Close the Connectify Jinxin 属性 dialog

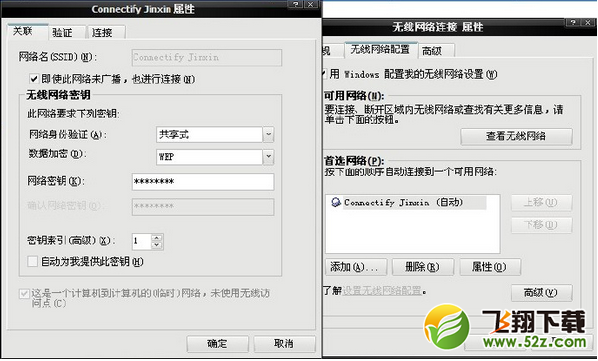(x=311, y=4)
